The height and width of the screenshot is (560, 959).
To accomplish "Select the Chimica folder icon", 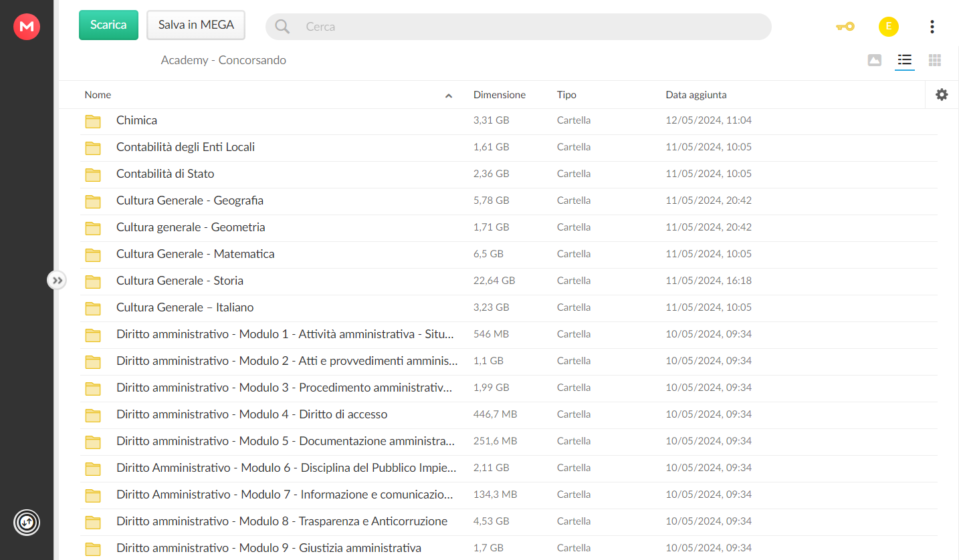I will click(x=93, y=121).
